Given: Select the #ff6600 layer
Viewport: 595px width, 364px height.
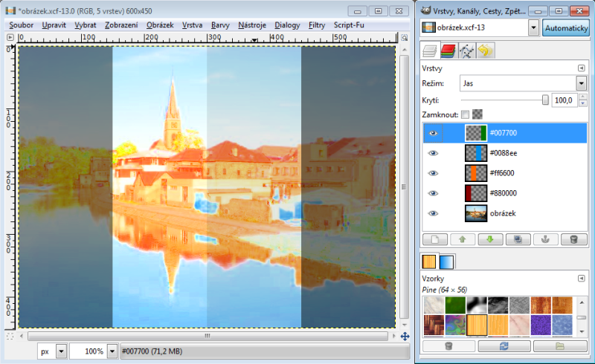Looking at the screenshot, I should click(521, 174).
